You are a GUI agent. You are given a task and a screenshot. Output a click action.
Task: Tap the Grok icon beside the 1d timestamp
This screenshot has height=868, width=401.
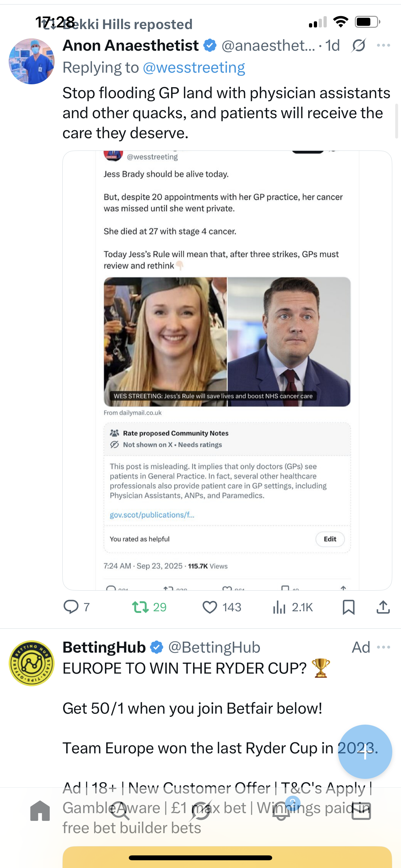[x=358, y=46]
